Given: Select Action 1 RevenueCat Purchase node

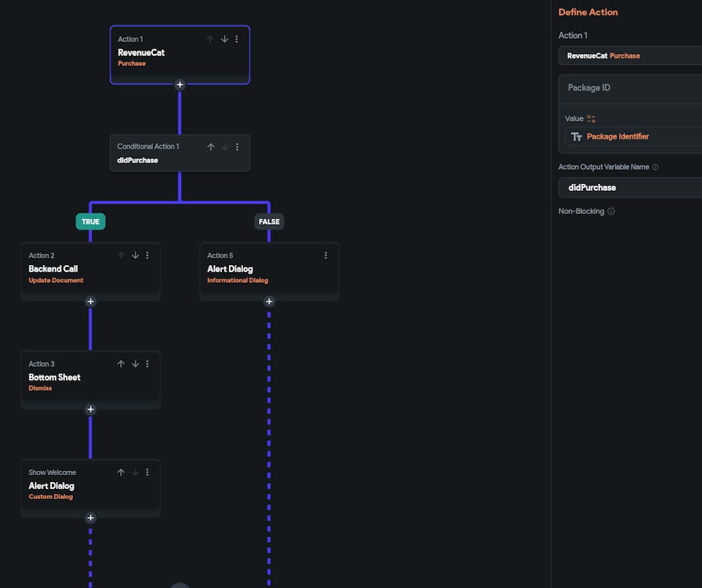Looking at the screenshot, I should point(180,55).
